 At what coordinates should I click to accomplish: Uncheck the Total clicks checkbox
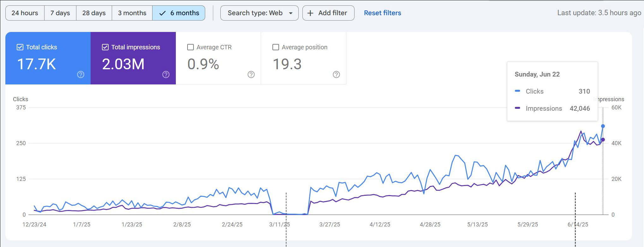click(x=20, y=47)
